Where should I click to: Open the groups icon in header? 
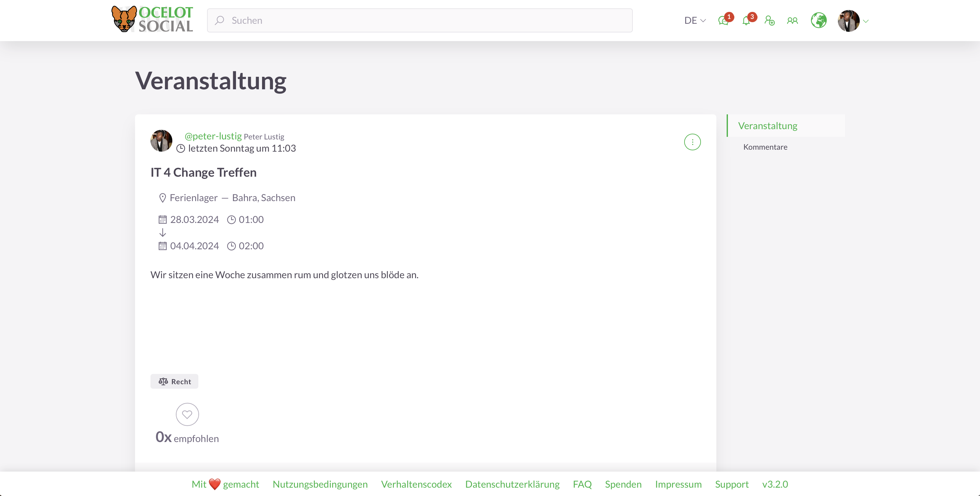click(x=793, y=21)
